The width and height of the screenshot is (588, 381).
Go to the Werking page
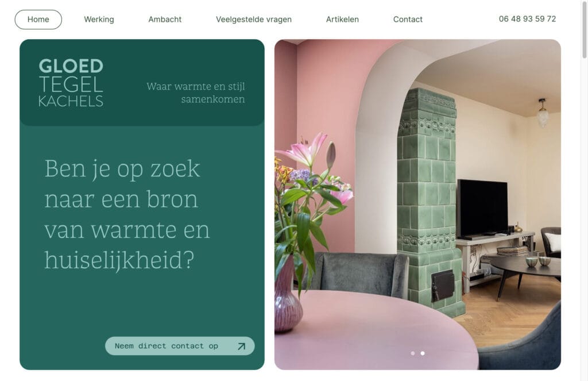tap(99, 19)
